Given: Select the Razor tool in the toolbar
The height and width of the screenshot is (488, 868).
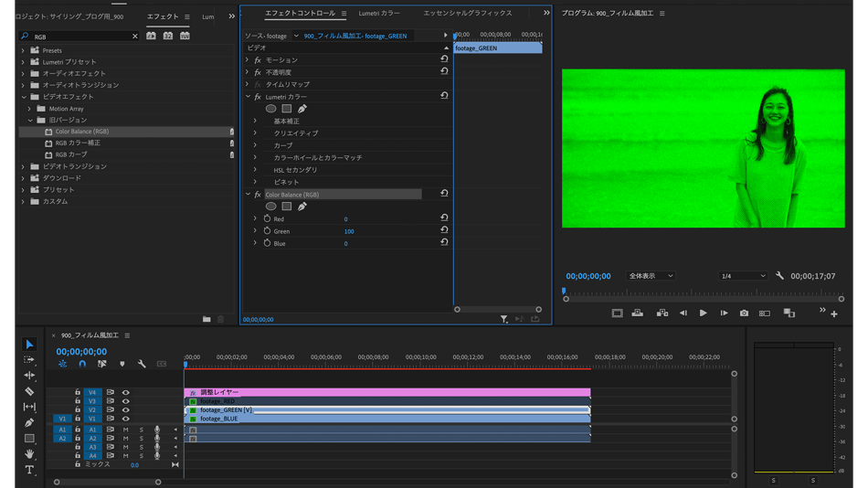Looking at the screenshot, I should click(29, 391).
